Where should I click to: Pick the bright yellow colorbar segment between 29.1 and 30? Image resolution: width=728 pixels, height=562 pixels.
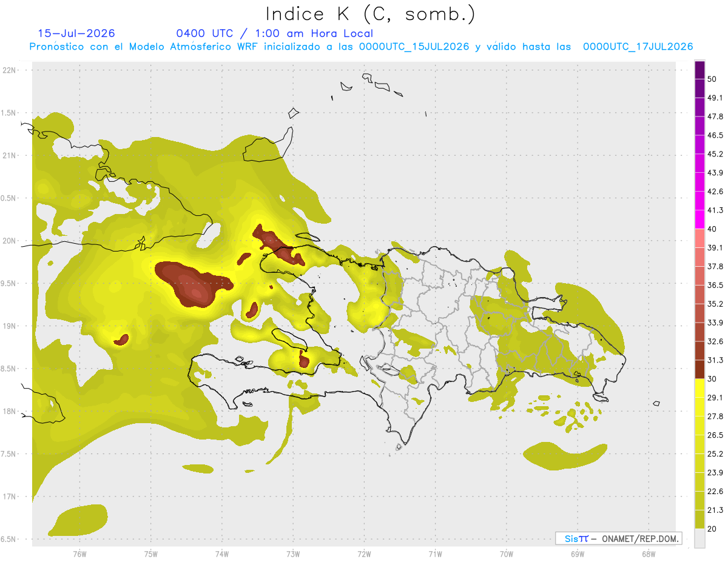(700, 388)
